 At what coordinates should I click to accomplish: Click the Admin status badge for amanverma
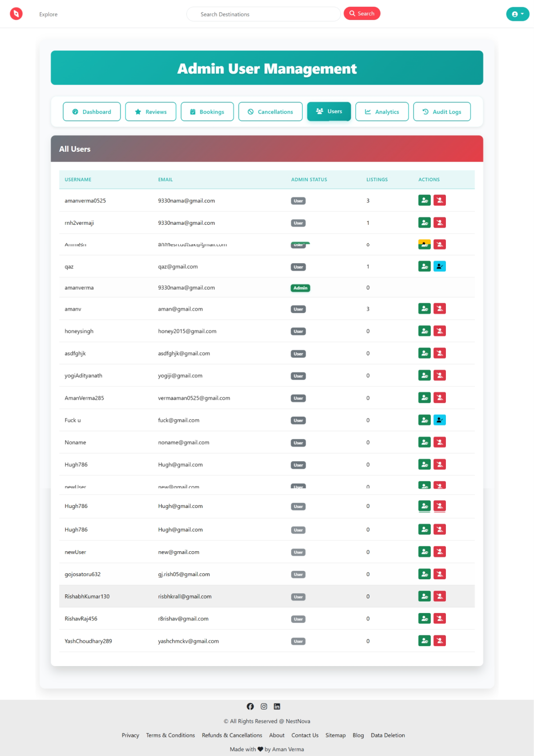tap(300, 288)
